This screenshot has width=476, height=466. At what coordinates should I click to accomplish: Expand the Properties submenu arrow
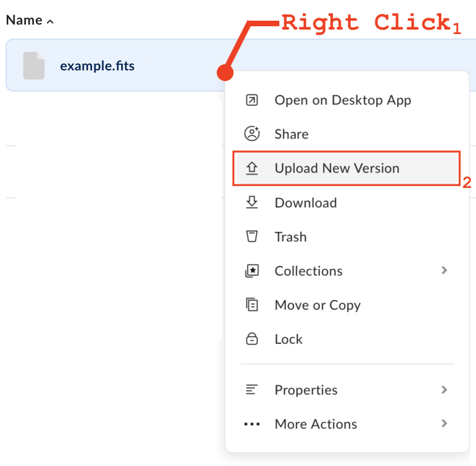(444, 389)
